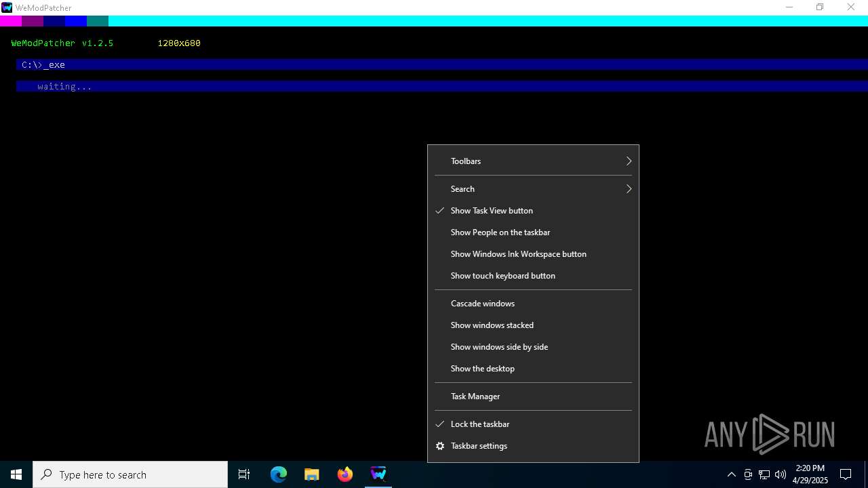Choose Cascade windows
Image resolution: width=868 pixels, height=488 pixels.
pos(533,304)
